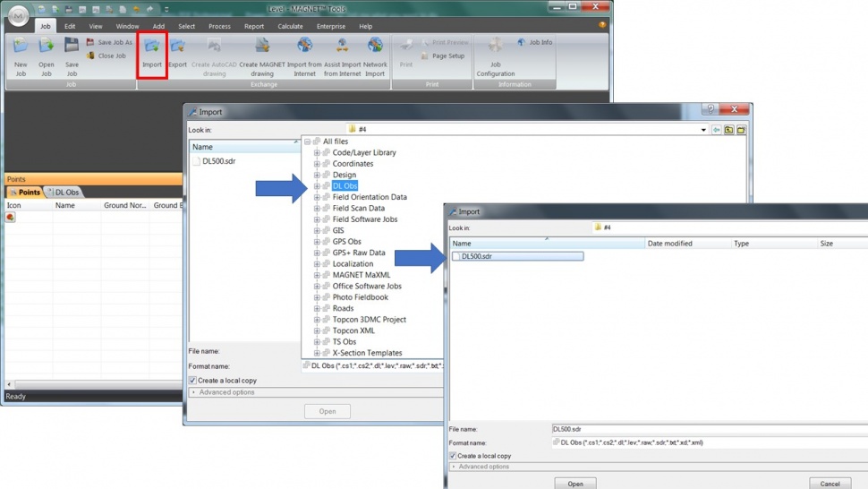This screenshot has height=489, width=868.
Task: Click the point icon in Points table row
Action: 10,217
